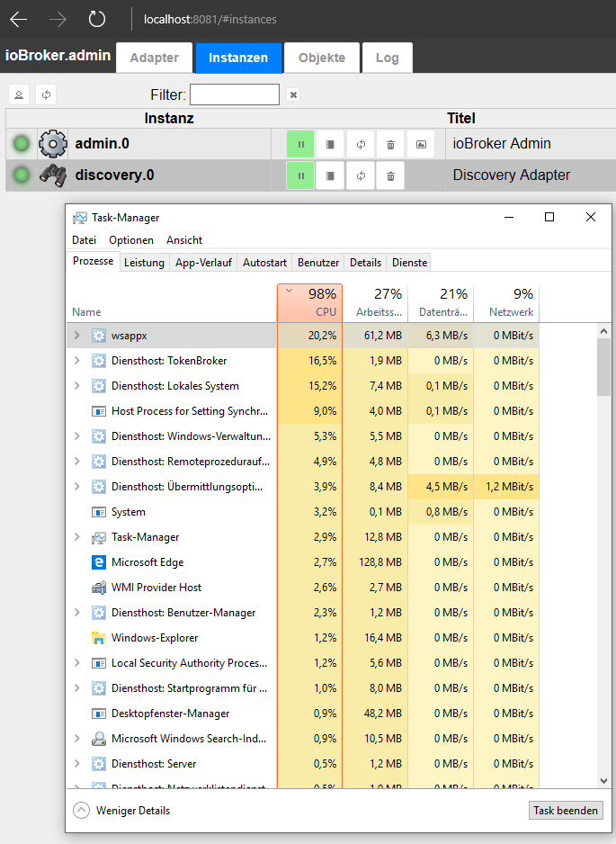
Task: Switch to the Instanzen tab
Action: [x=238, y=58]
